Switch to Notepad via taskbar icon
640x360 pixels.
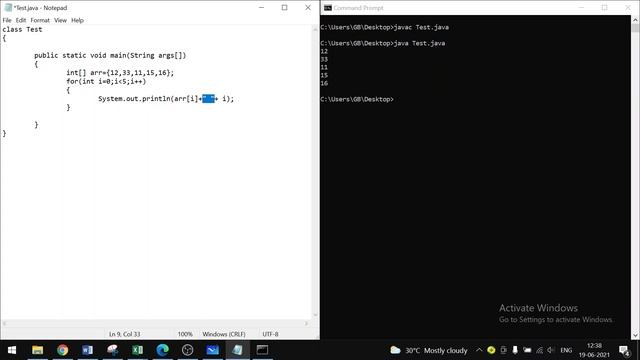pos(238,350)
